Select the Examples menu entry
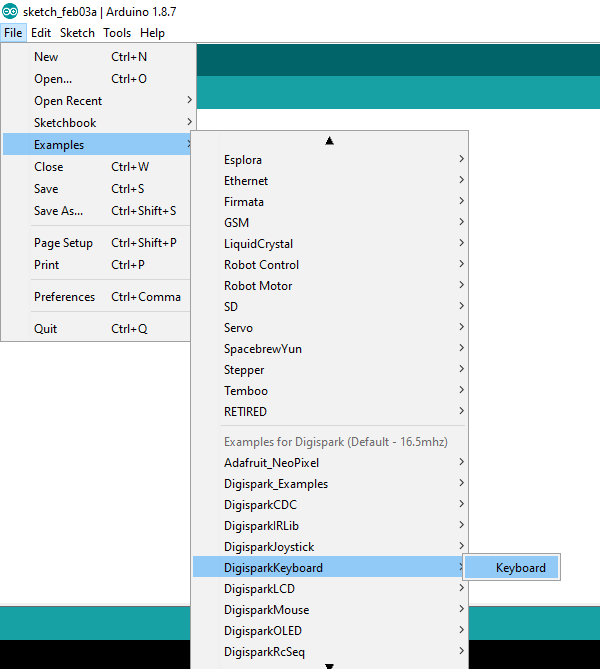600x669 pixels. (x=96, y=145)
